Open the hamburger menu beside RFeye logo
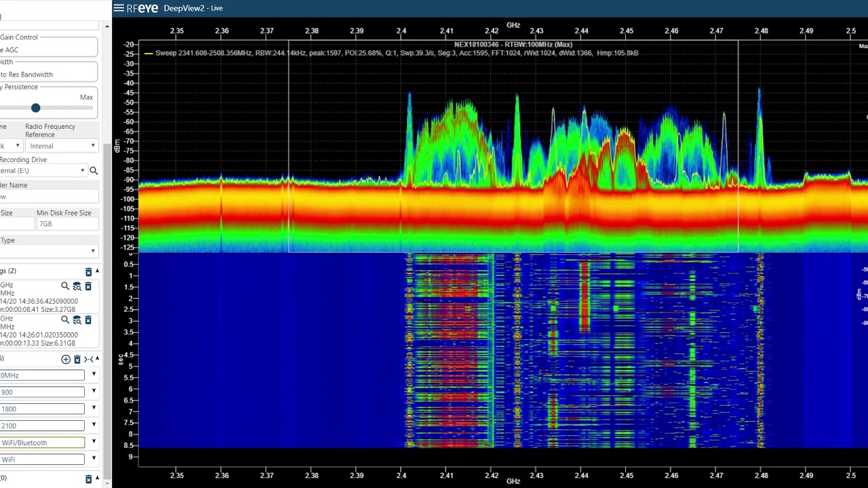 click(119, 8)
